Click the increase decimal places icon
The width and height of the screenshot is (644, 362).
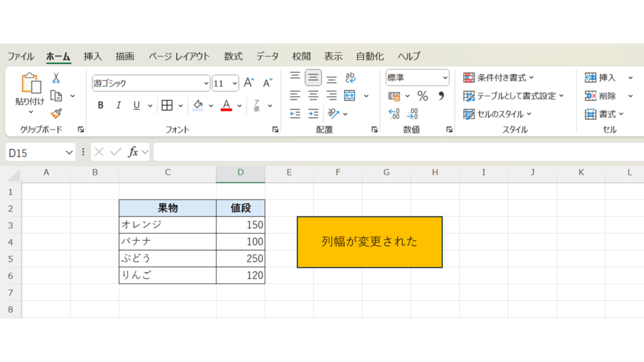(394, 114)
